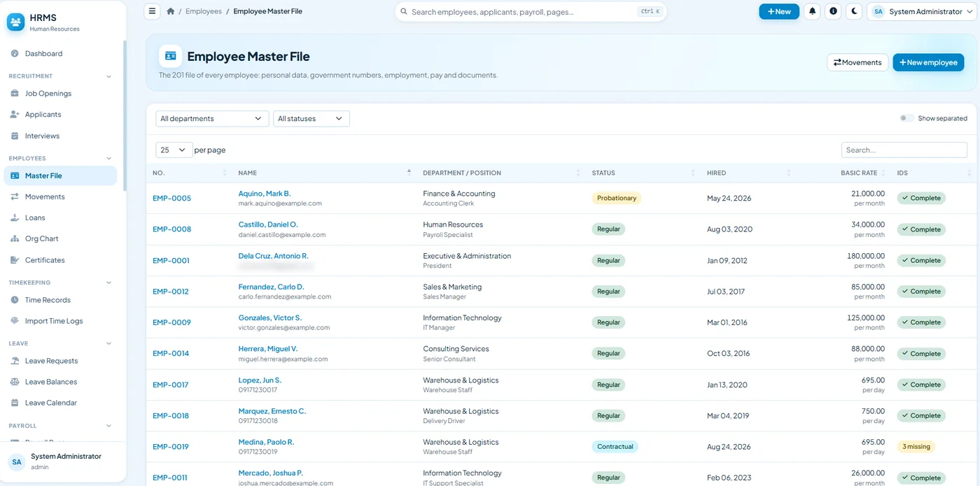Image resolution: width=980 pixels, height=486 pixels.
Task: Toggle Show separated switch
Action: pyautogui.click(x=907, y=118)
